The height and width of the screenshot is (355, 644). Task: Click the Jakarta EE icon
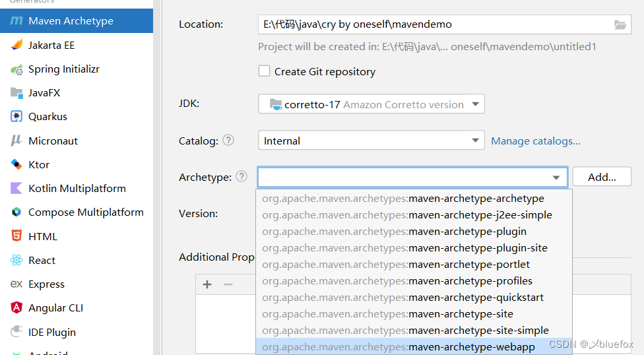click(x=16, y=45)
